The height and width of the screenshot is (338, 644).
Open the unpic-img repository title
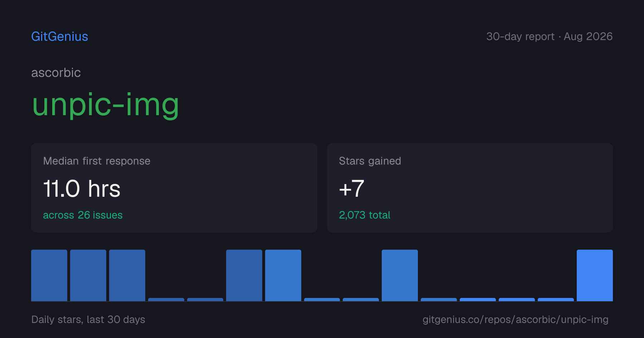[106, 105]
